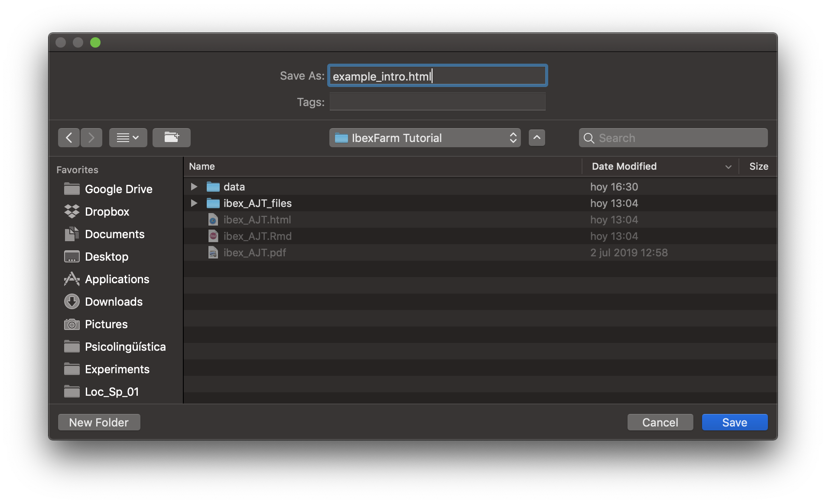Open Dropbox in the Favorites sidebar
Image resolution: width=826 pixels, height=504 pixels.
click(107, 212)
